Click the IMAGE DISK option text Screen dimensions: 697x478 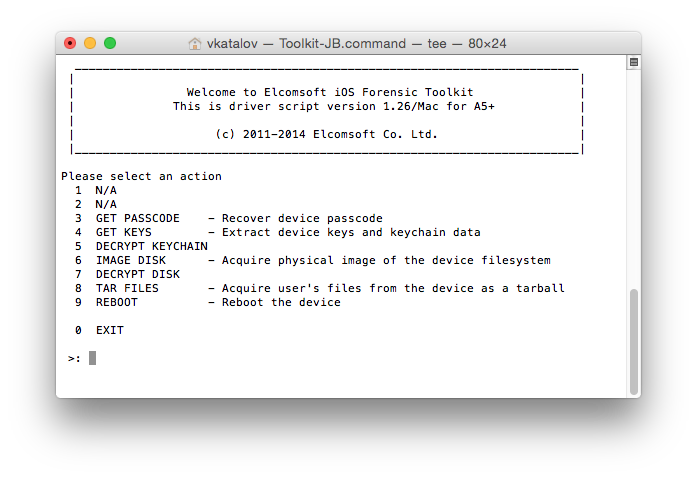tap(130, 260)
